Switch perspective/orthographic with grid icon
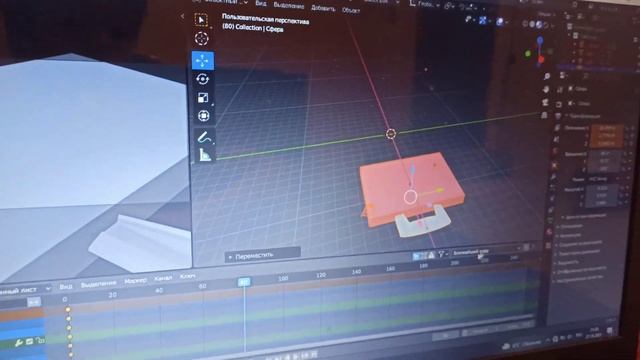 pos(544,116)
